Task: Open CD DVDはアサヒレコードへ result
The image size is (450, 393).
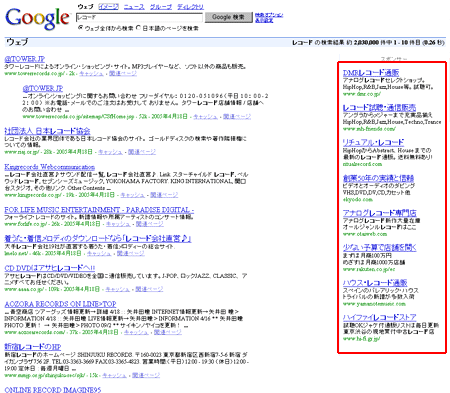Action: point(50,268)
